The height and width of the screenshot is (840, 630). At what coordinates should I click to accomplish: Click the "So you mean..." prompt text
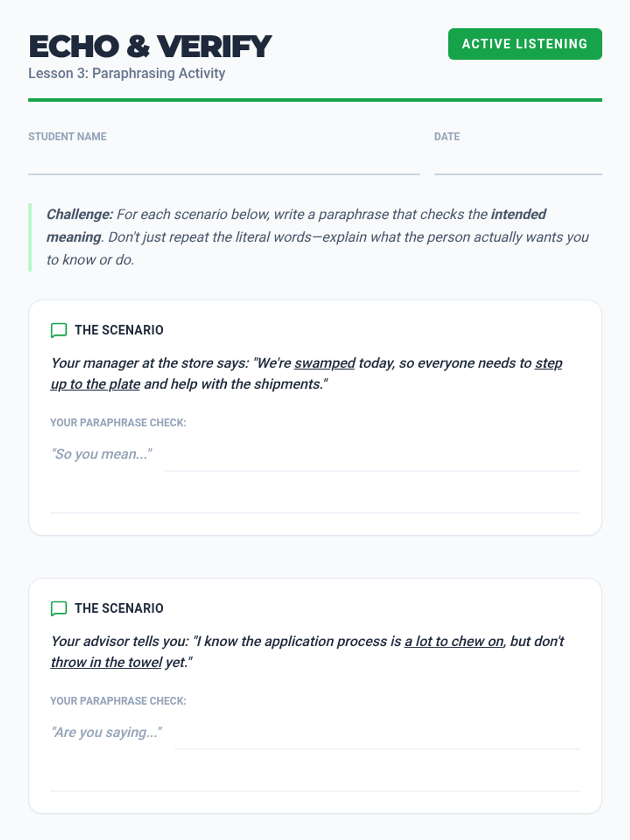click(101, 454)
